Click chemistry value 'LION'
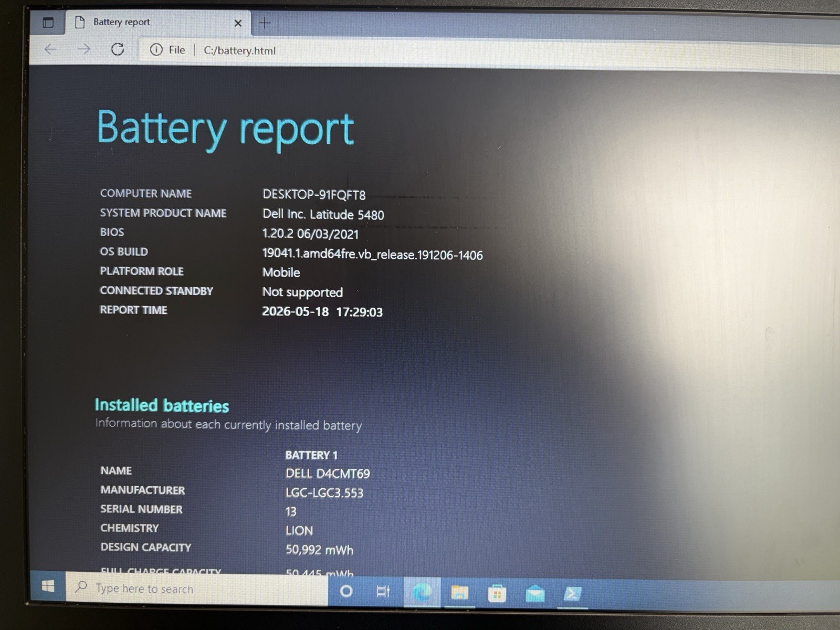Viewport: 840px width, 630px height. pyautogui.click(x=299, y=531)
